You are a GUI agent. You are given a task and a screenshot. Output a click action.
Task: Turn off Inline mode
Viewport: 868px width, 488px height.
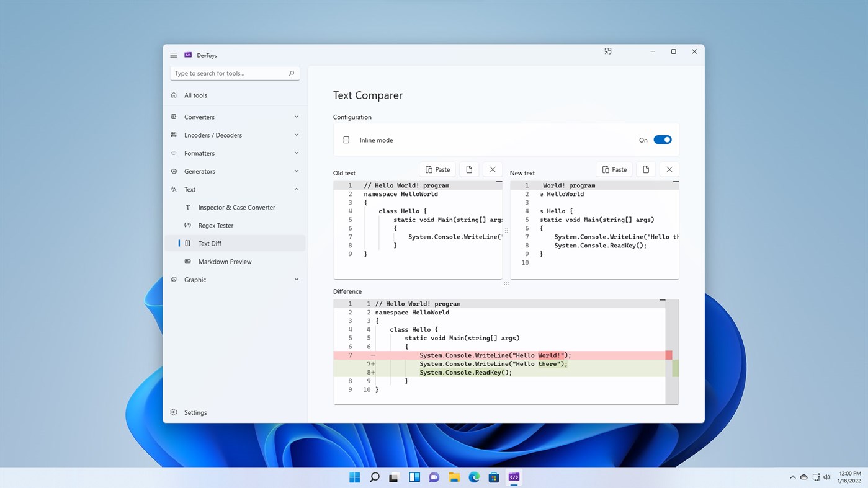pos(662,140)
